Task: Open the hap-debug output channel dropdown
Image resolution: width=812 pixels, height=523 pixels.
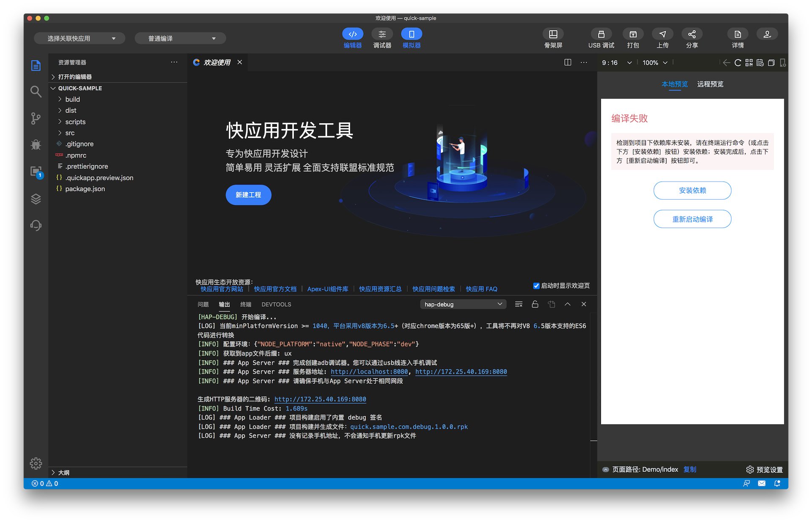Action: 463,304
